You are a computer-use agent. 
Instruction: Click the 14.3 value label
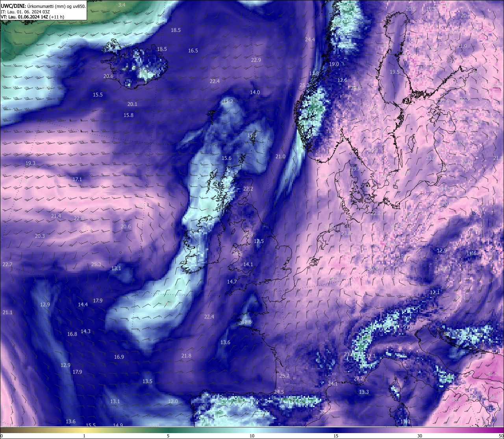tap(85, 331)
